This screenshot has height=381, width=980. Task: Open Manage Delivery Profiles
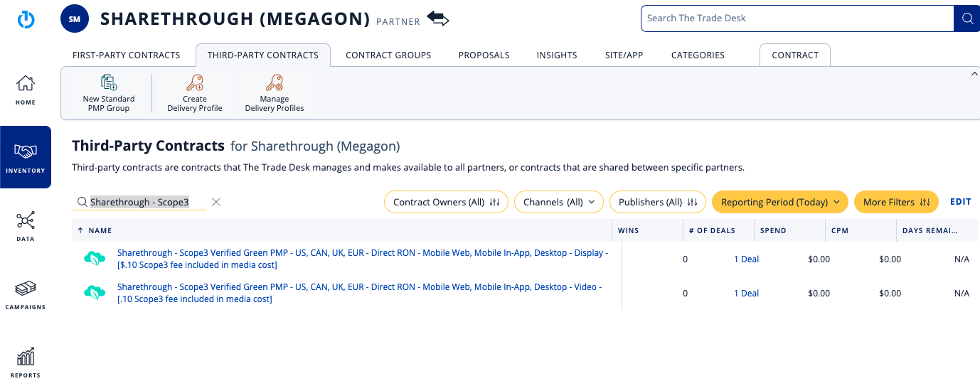click(275, 93)
